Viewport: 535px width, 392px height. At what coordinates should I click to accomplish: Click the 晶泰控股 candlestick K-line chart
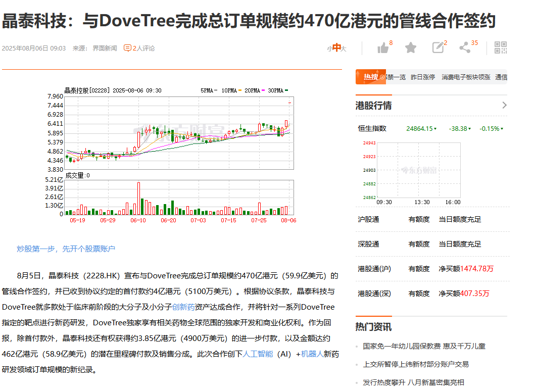click(x=179, y=133)
